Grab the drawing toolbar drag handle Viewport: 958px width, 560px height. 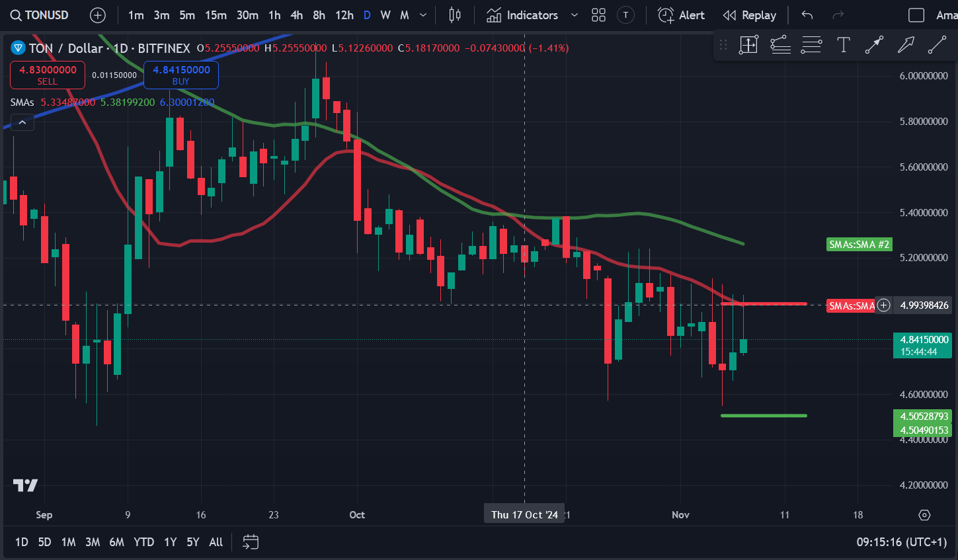723,45
